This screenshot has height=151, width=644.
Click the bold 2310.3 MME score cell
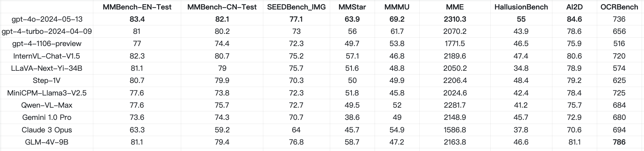click(455, 19)
